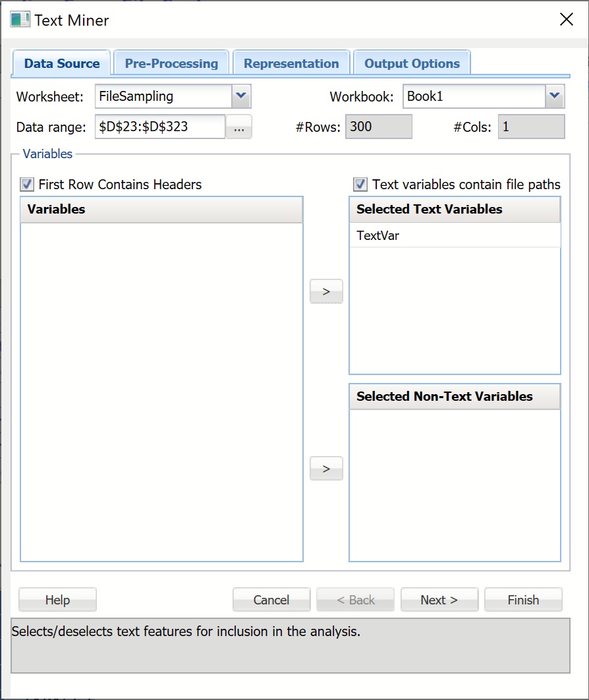Screen dimensions: 589x700
Task: Switch to the Pre-Processing tab
Action: click(x=171, y=64)
